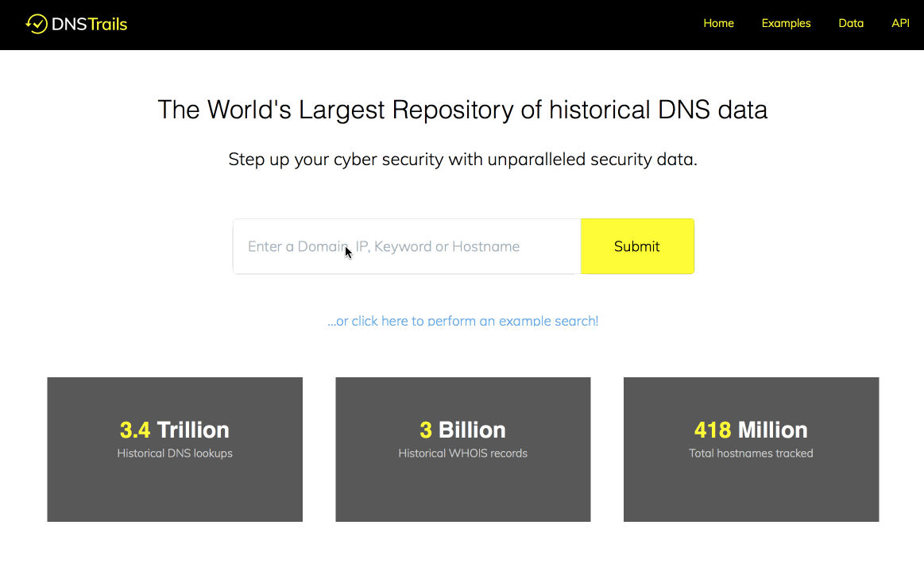
Task: Click the main heading about historical DNS data
Action: (462, 110)
